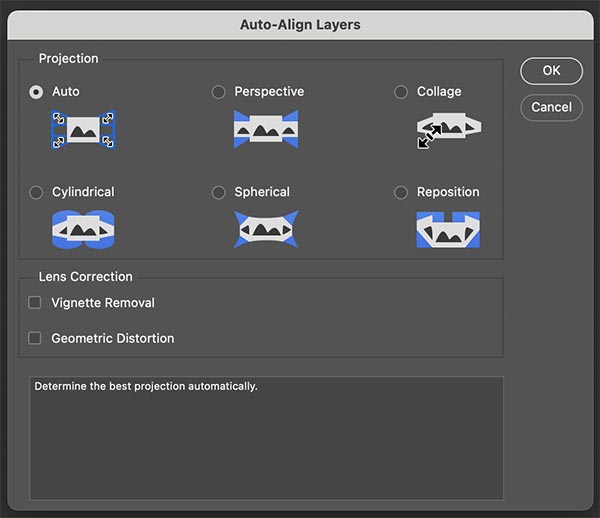This screenshot has height=518, width=600.
Task: Choose the Cylindrical radio button
Action: (x=36, y=192)
